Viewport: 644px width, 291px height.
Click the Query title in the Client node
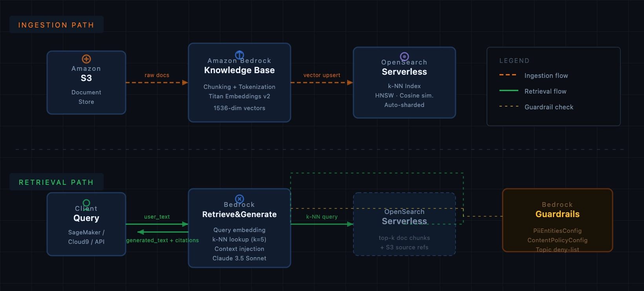[x=86, y=218]
